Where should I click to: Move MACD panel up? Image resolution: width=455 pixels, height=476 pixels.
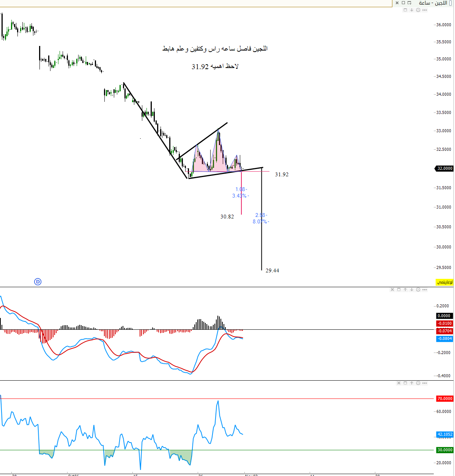point(405,289)
